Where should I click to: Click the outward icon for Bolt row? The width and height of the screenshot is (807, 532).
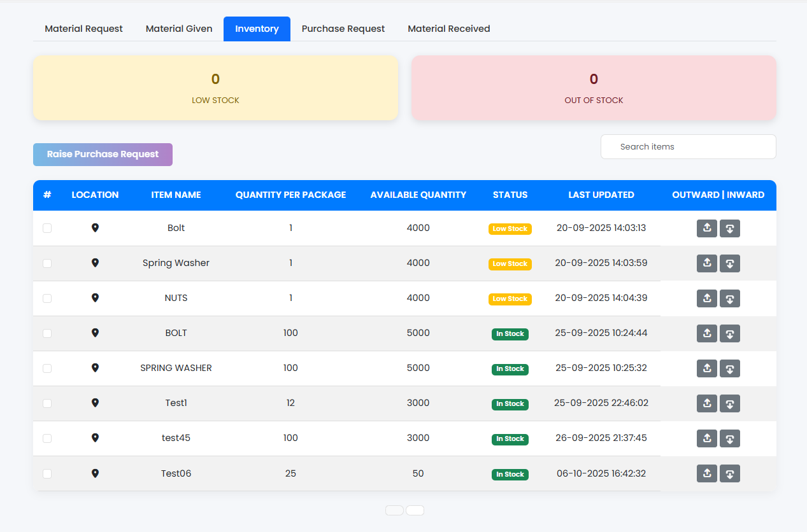click(706, 228)
